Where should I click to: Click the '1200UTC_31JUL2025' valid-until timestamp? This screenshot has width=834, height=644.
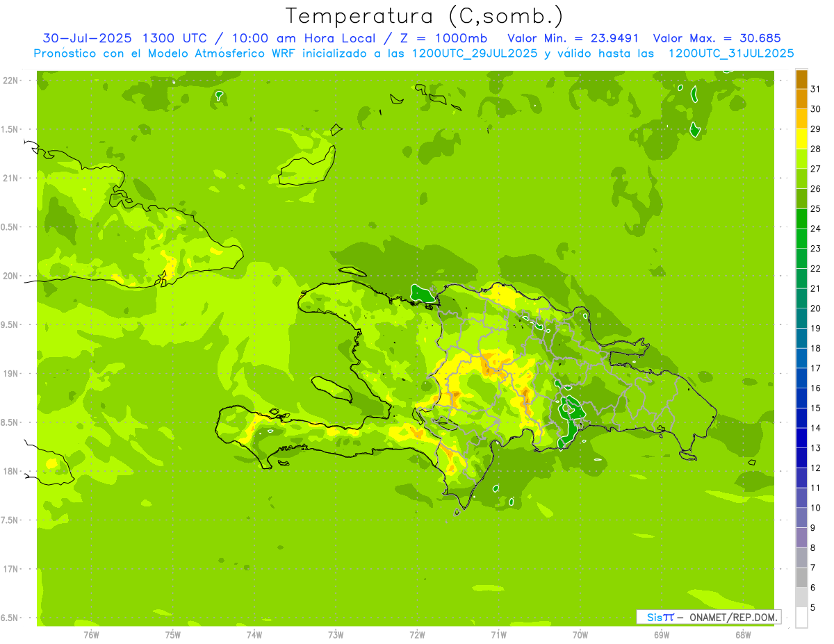(731, 53)
